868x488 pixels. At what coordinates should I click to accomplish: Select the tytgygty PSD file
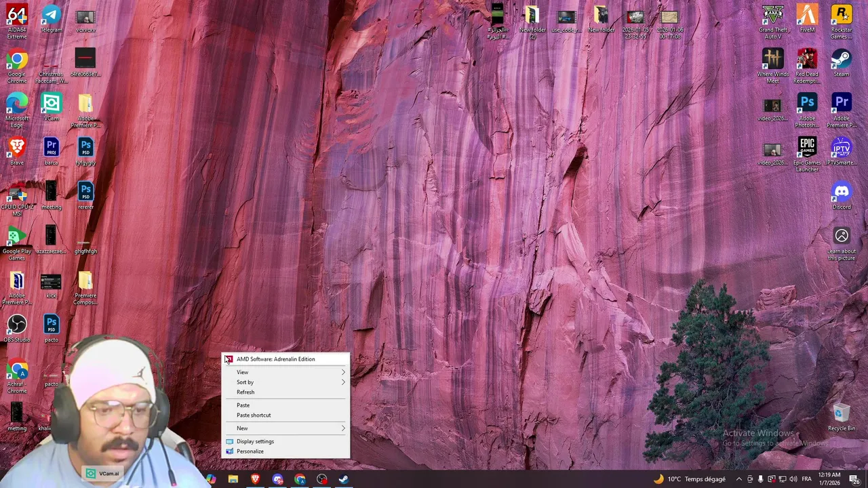pos(85,151)
